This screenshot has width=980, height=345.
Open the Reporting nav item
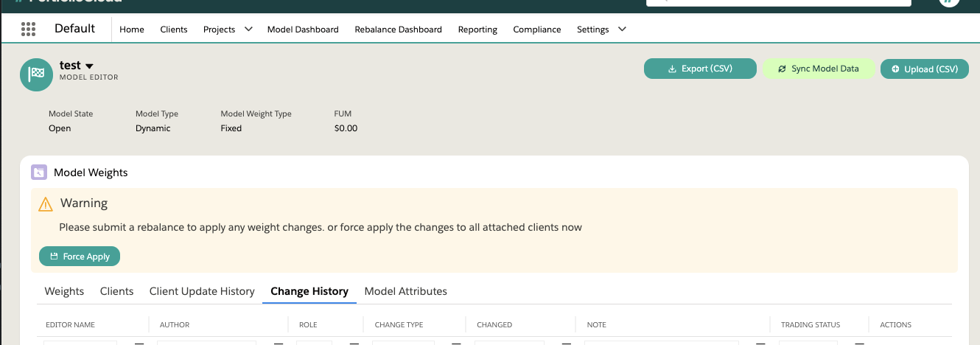[477, 29]
